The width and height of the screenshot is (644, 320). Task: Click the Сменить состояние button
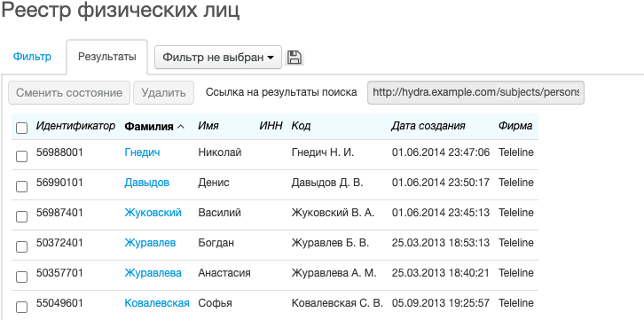(x=69, y=93)
